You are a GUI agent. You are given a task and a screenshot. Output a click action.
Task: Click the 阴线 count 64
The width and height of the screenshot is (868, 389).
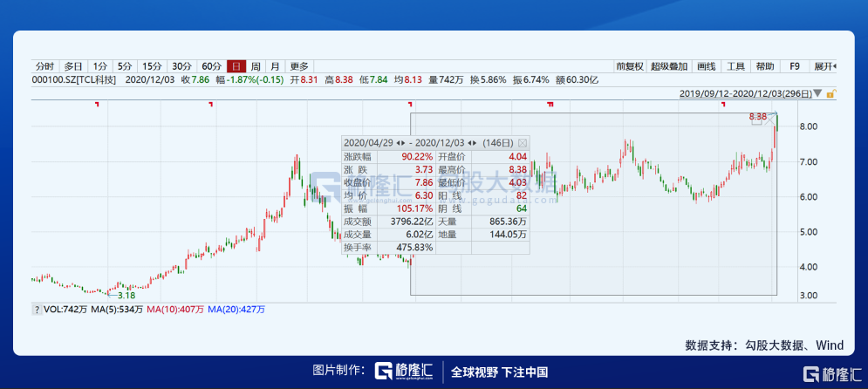pyautogui.click(x=521, y=208)
